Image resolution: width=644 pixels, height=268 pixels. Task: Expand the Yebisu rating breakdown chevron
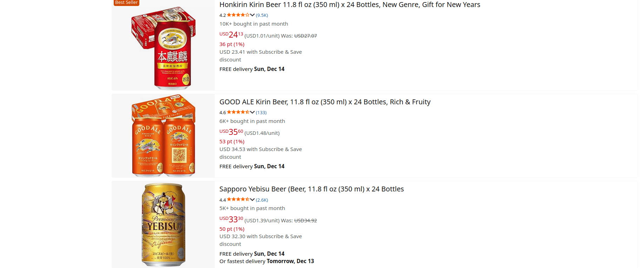(252, 200)
